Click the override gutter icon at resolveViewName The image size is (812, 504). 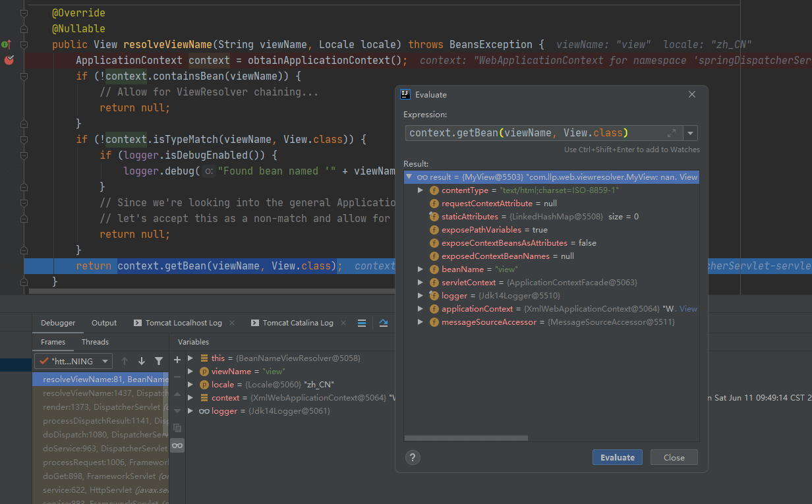(x=6, y=44)
